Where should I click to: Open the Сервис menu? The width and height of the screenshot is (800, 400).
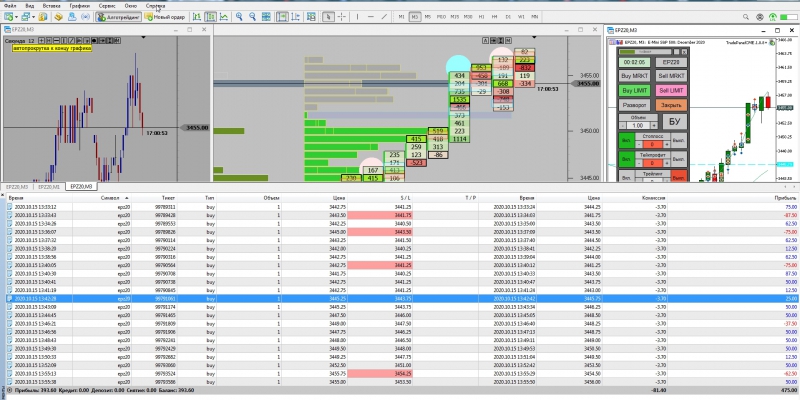click(x=107, y=6)
